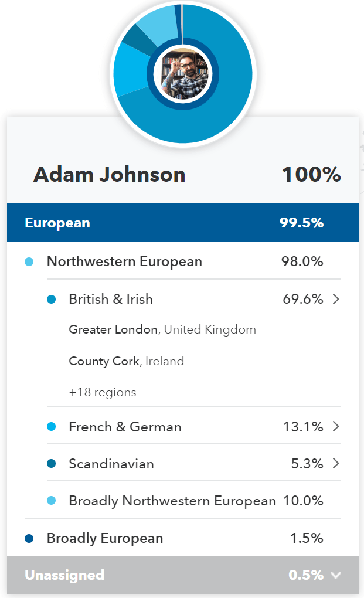The image size is (364, 598).
Task: Click the British & Irish color dot
Action: (x=51, y=299)
